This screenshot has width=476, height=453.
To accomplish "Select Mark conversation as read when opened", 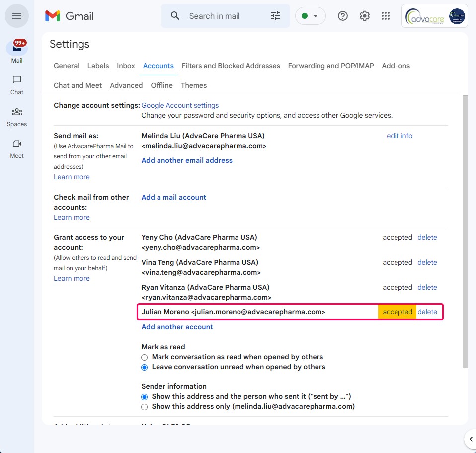I will click(144, 357).
